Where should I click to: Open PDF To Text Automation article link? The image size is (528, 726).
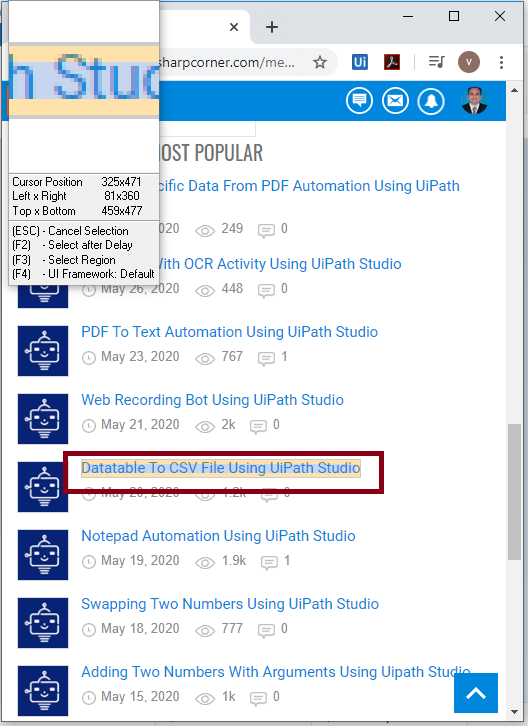(x=229, y=332)
